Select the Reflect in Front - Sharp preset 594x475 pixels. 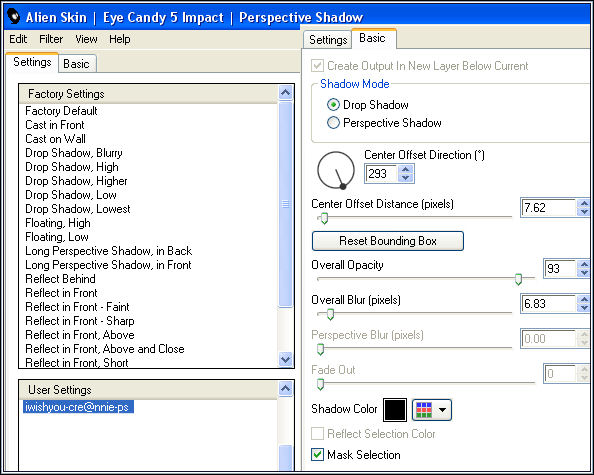[80, 321]
